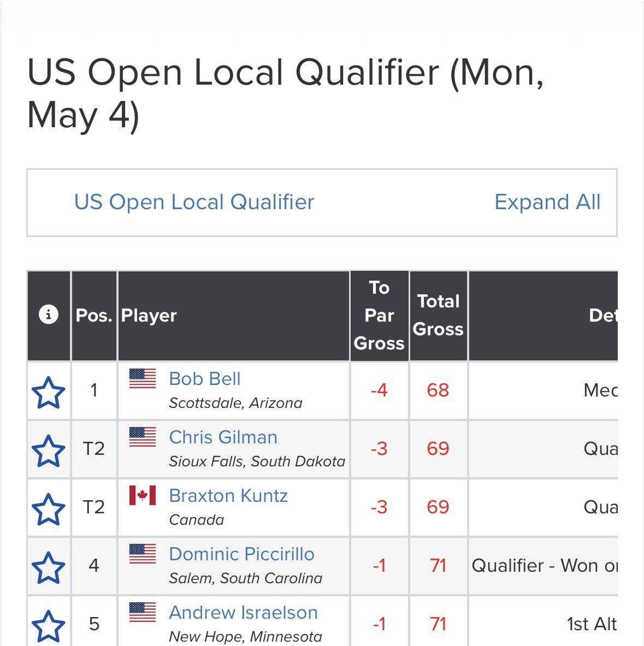Sort by Player column header
644x646 pixels.
click(x=149, y=316)
